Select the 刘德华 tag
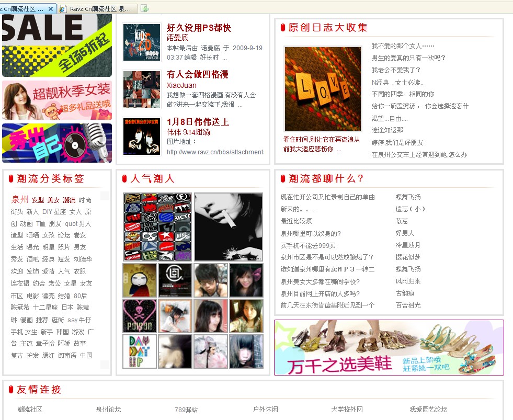This screenshot has width=513, height=420. click(83, 259)
